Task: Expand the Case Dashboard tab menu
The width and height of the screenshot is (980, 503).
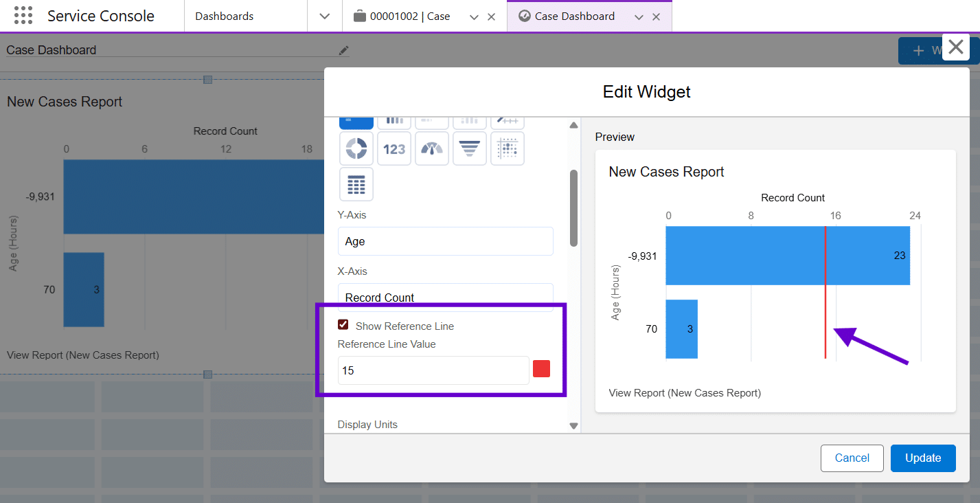Action: tap(639, 17)
